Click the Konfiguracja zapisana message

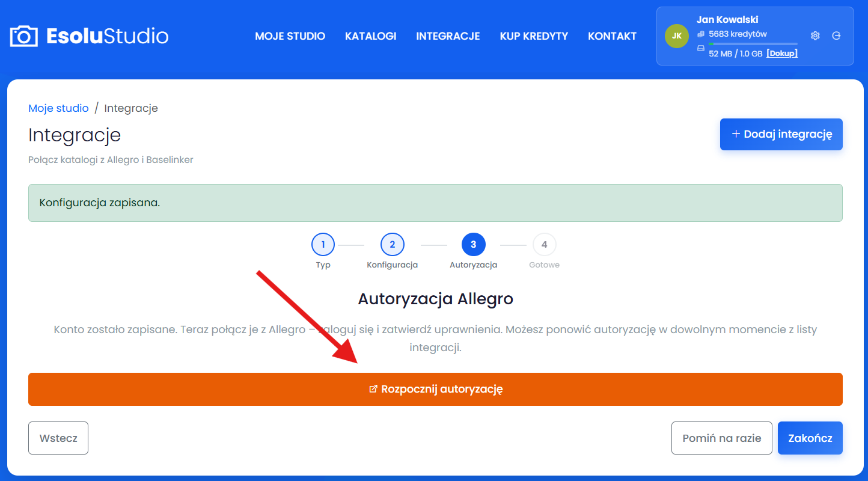pyautogui.click(x=435, y=203)
